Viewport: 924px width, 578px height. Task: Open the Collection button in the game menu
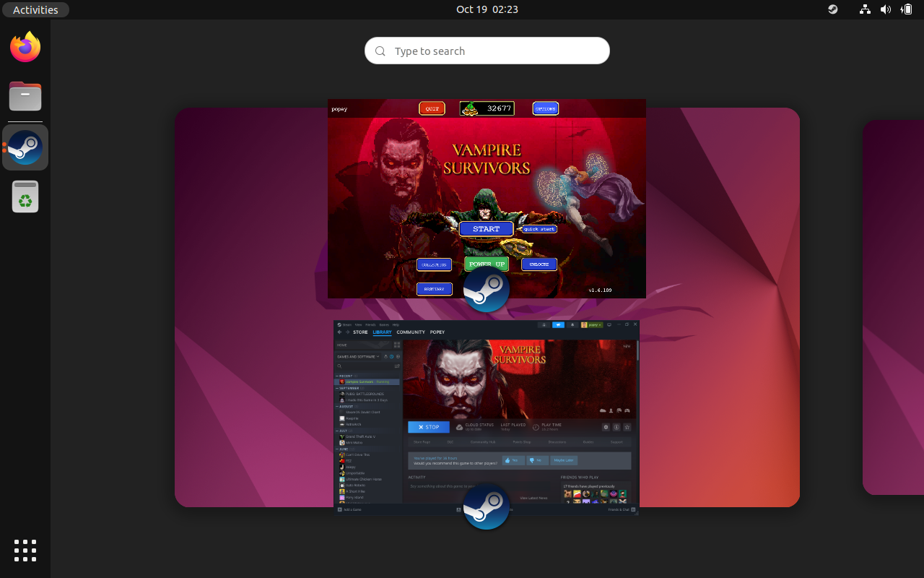(x=434, y=264)
